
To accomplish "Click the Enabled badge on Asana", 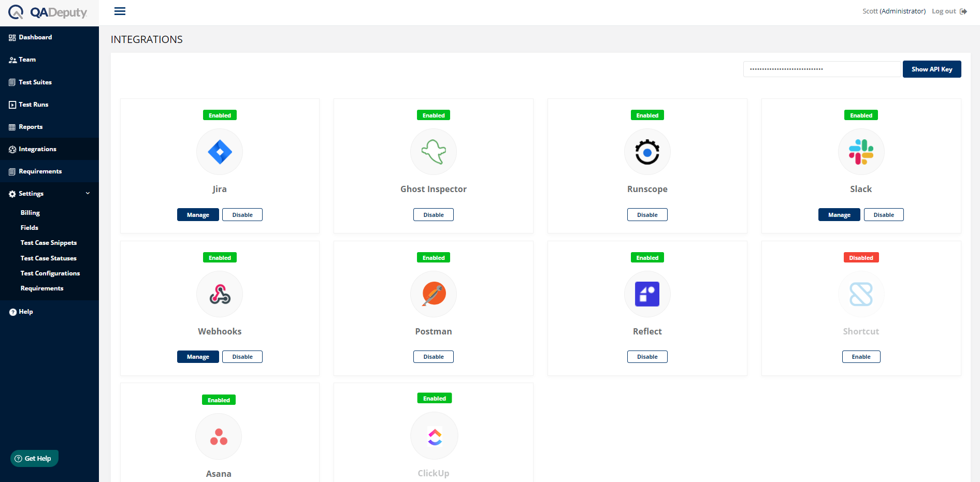I will click(219, 400).
